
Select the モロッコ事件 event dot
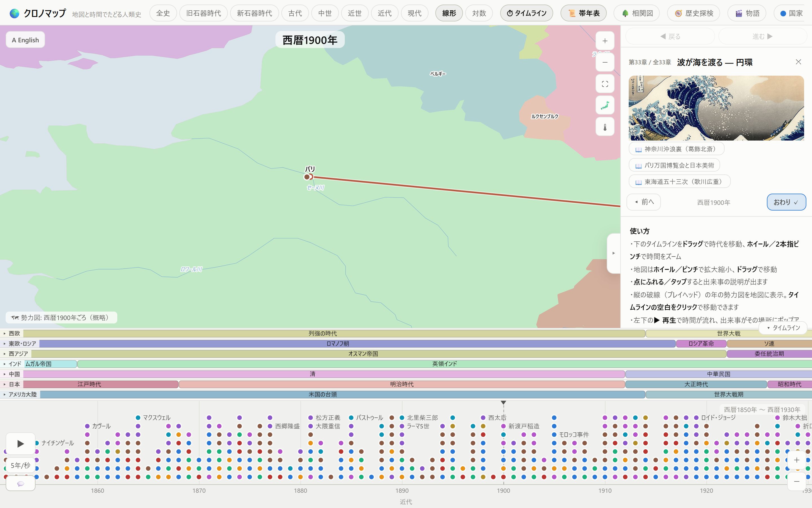click(x=554, y=434)
